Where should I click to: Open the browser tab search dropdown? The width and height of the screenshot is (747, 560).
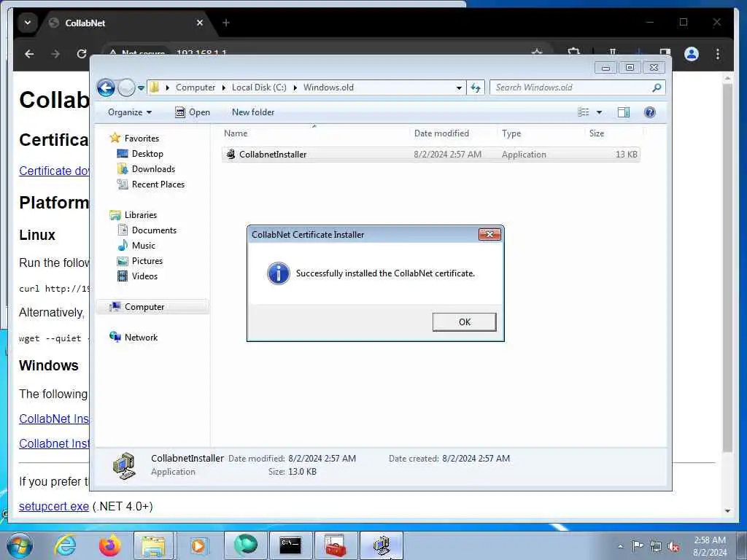tap(28, 23)
